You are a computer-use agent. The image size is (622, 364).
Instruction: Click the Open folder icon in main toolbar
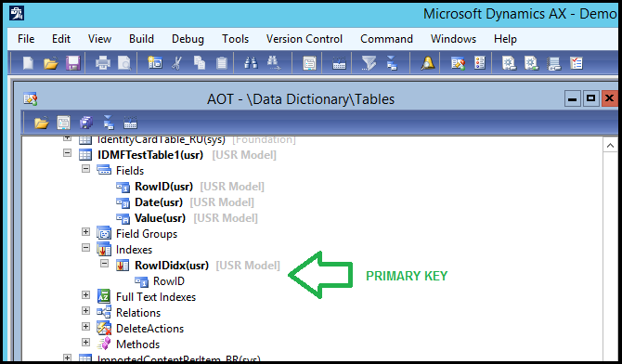(51, 63)
